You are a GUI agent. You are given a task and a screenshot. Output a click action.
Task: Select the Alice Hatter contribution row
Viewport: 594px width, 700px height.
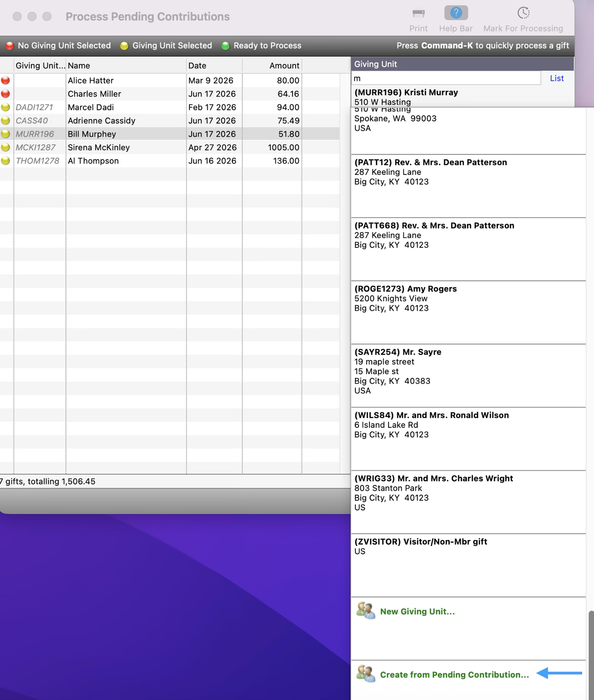pos(169,81)
